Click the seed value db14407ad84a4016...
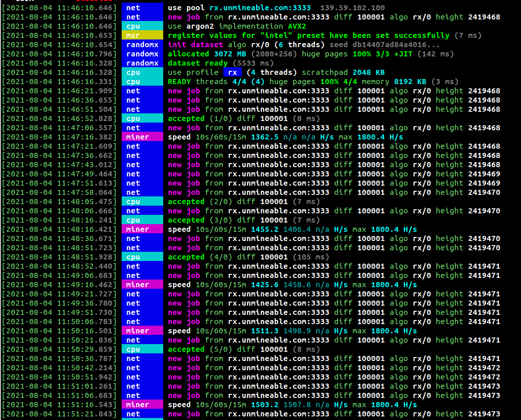 pos(396,45)
